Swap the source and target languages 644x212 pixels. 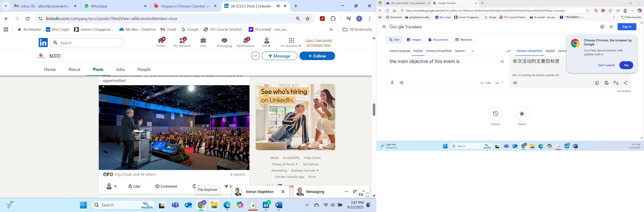tap(509, 51)
